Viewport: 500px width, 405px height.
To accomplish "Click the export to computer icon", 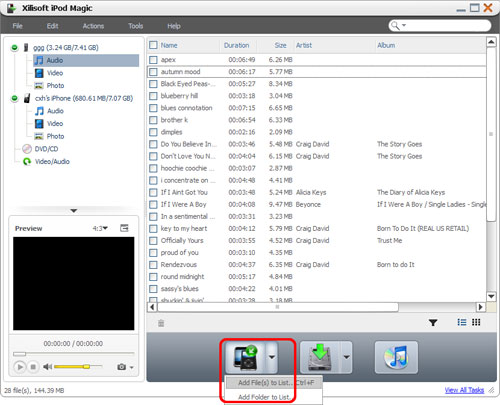I will pos(320,357).
